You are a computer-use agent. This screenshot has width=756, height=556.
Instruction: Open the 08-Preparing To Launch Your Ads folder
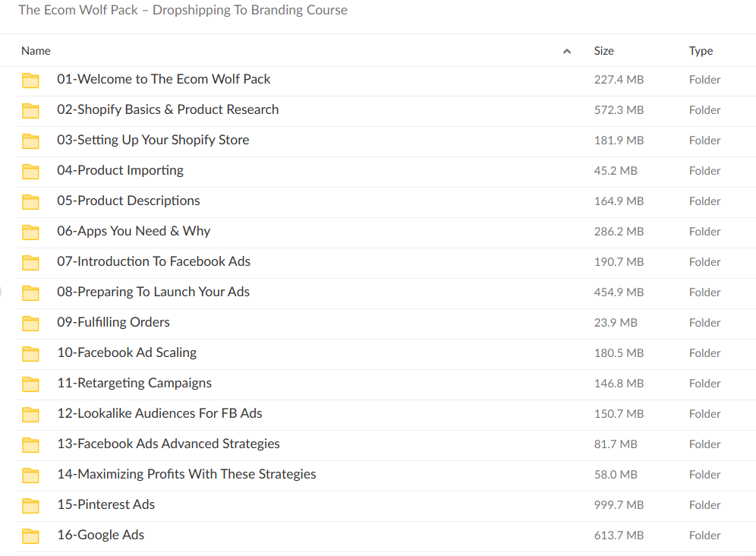click(153, 292)
